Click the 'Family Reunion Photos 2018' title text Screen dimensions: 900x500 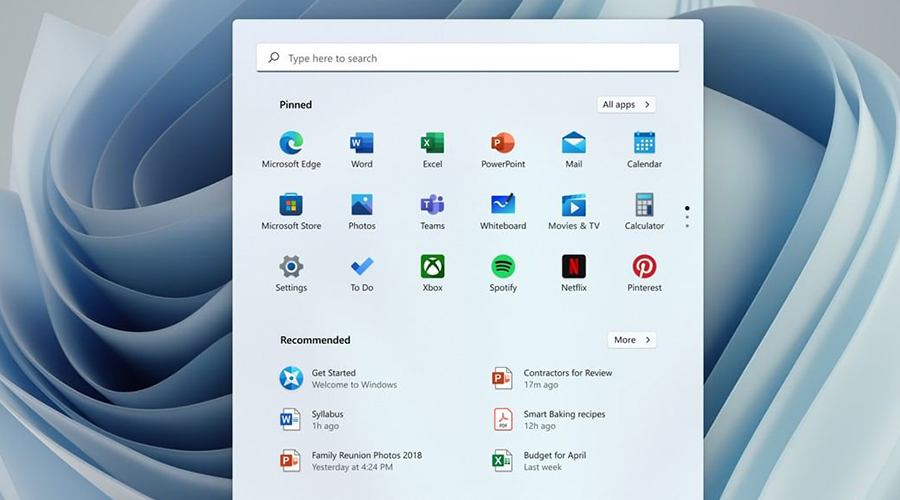click(x=367, y=455)
